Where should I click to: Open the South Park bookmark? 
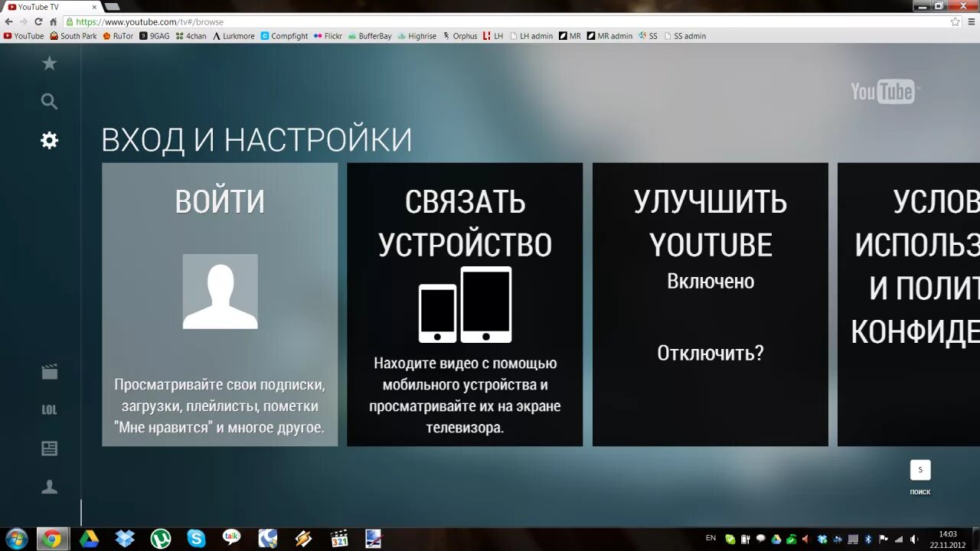[x=73, y=36]
